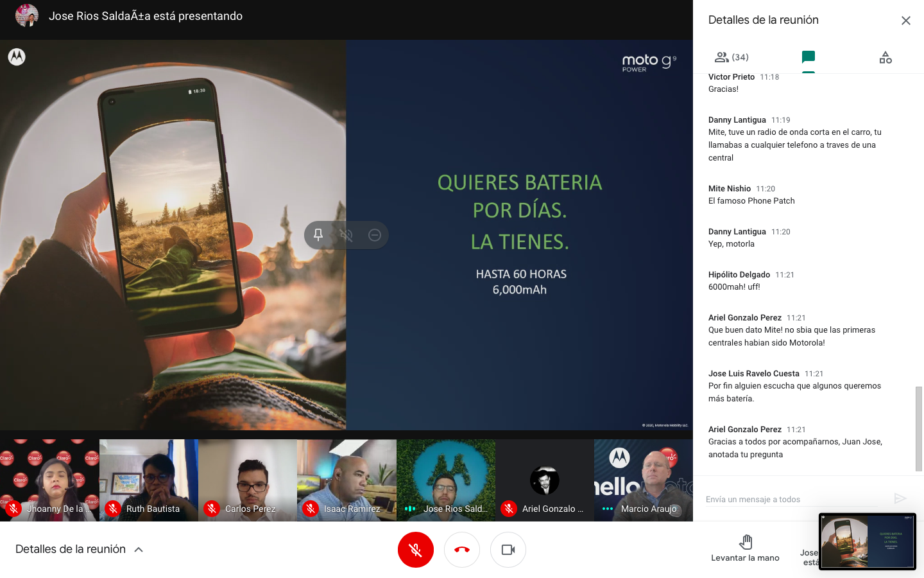
Task: Toggle the red microphone mute button
Action: tap(416, 550)
